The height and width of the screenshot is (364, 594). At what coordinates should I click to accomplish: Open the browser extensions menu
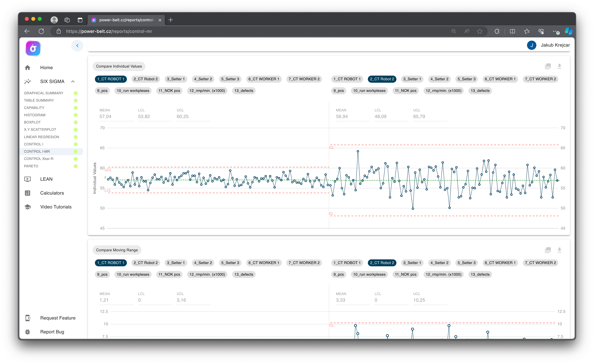(x=497, y=31)
